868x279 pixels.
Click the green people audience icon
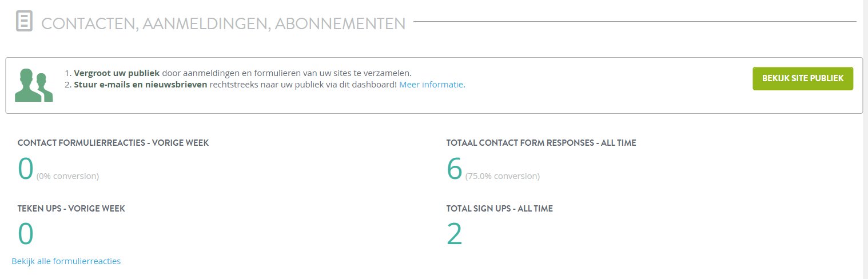(x=34, y=85)
